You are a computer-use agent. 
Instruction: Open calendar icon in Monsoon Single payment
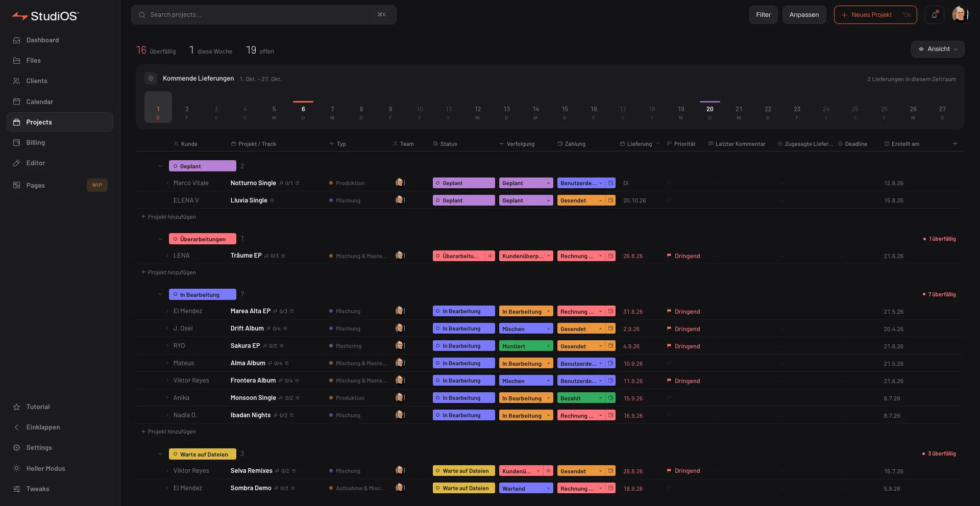pyautogui.click(x=610, y=398)
